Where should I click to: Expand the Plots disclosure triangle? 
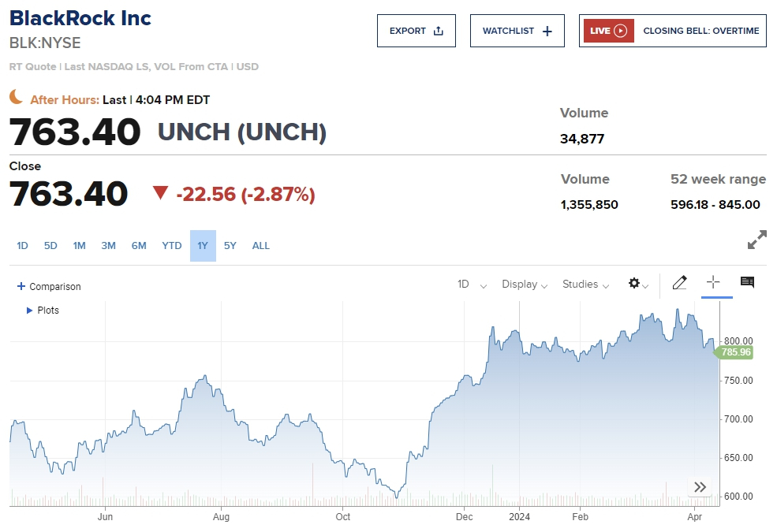[x=30, y=311]
